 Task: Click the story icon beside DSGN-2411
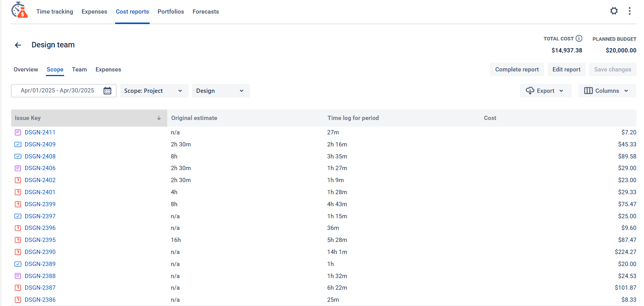(18, 132)
